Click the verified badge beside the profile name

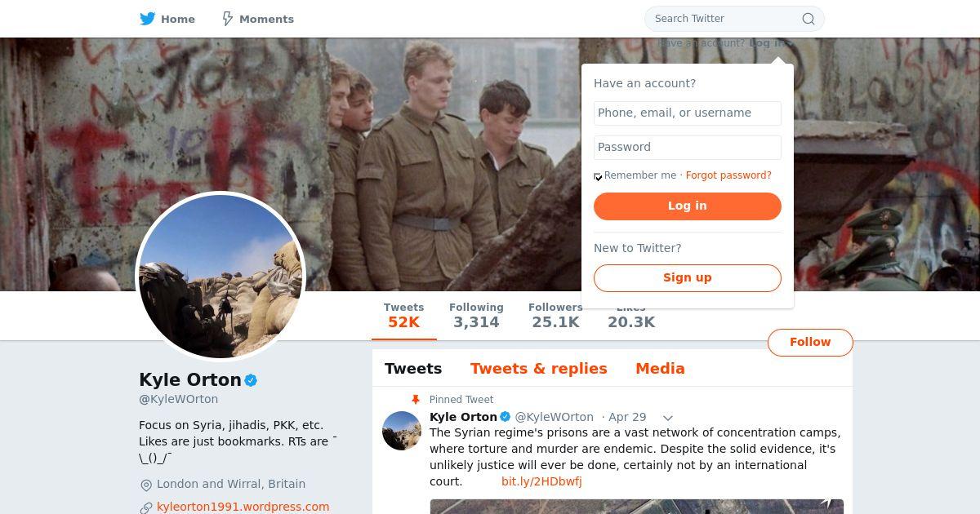click(252, 380)
